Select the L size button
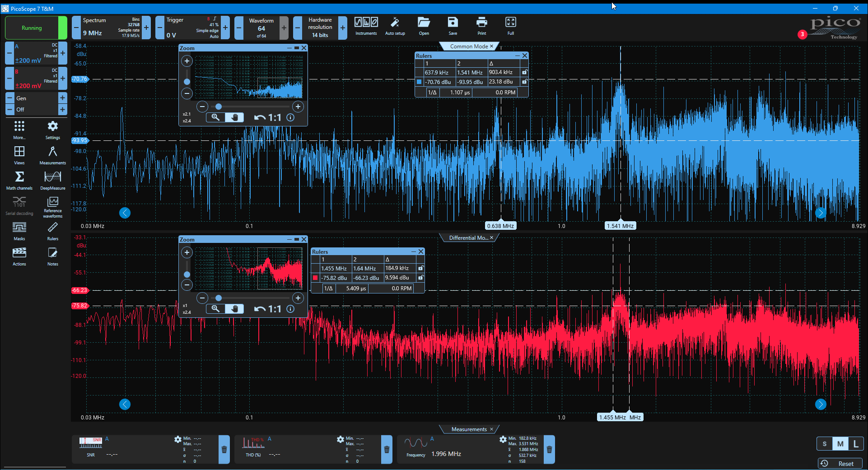 tap(856, 443)
